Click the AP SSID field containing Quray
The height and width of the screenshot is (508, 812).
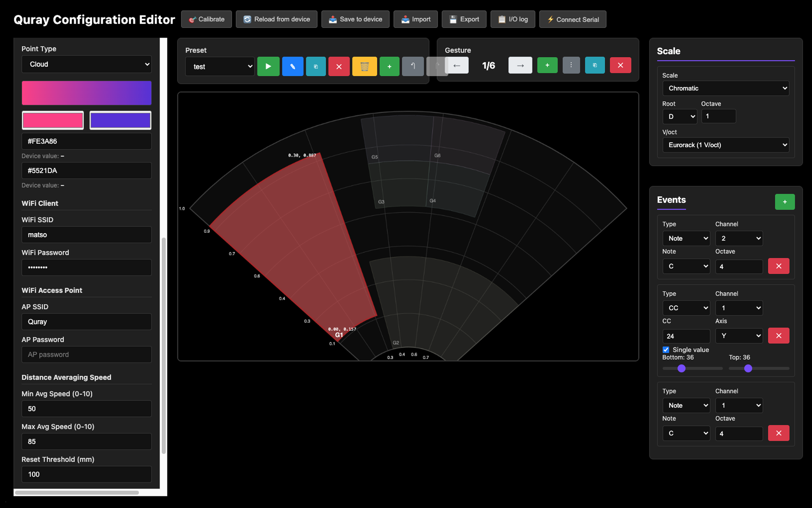[86, 321]
